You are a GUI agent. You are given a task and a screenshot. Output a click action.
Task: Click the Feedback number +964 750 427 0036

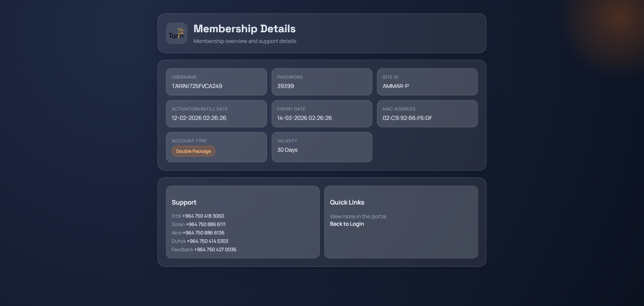[x=215, y=250]
